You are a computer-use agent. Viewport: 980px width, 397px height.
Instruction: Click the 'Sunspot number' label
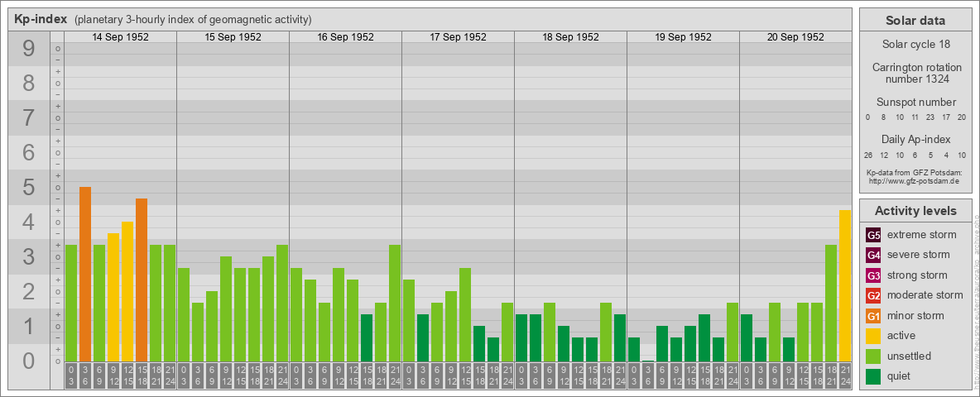[x=916, y=103]
